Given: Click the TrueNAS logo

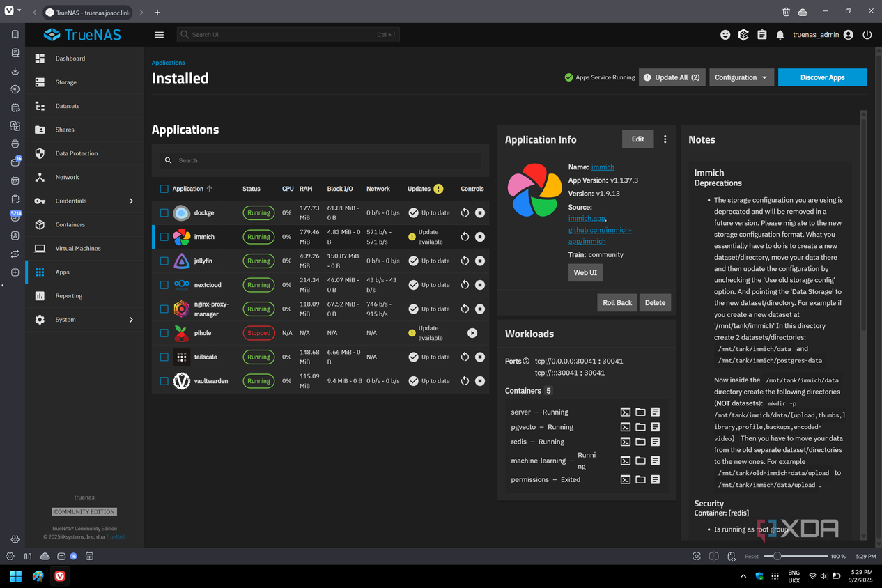Looking at the screenshot, I should coord(84,35).
